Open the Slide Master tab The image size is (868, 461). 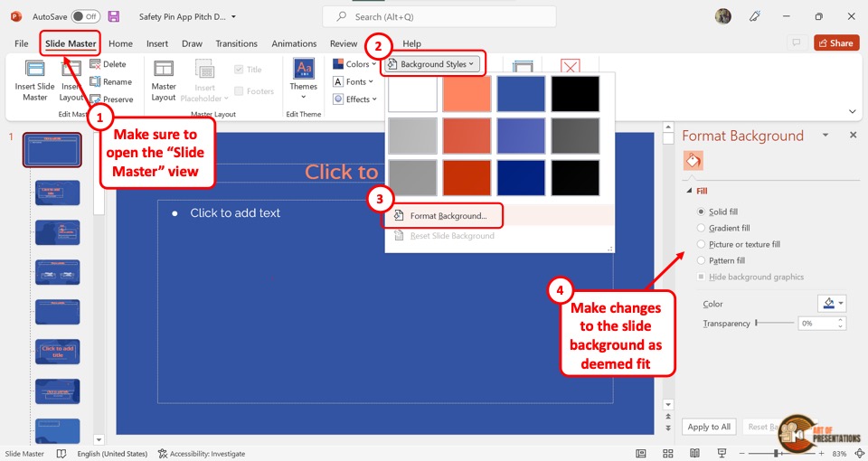[x=71, y=43]
